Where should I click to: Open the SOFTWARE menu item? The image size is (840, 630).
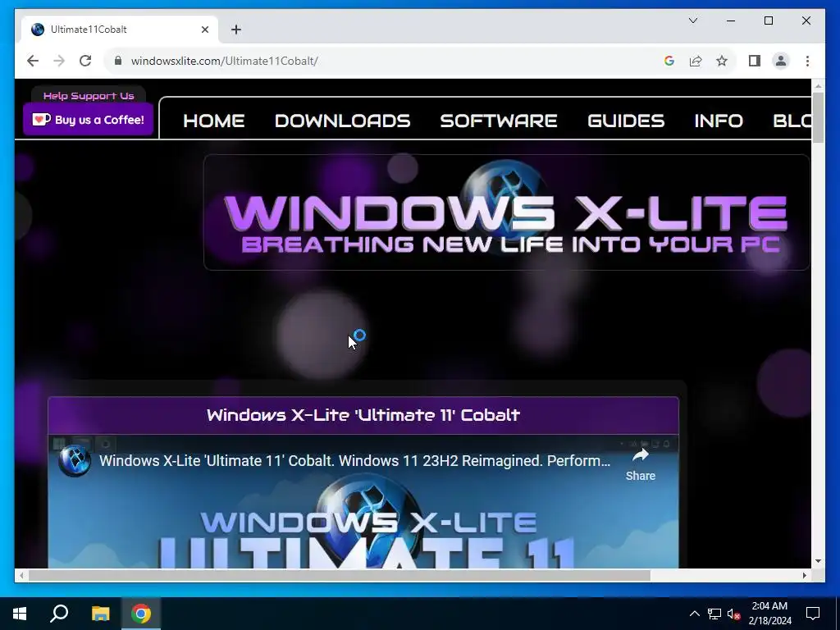(499, 121)
